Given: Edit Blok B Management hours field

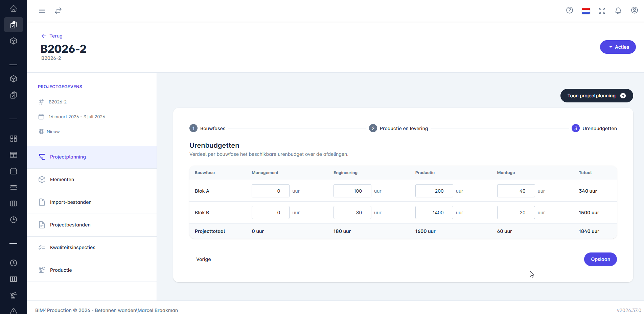Looking at the screenshot, I should pyautogui.click(x=271, y=213).
